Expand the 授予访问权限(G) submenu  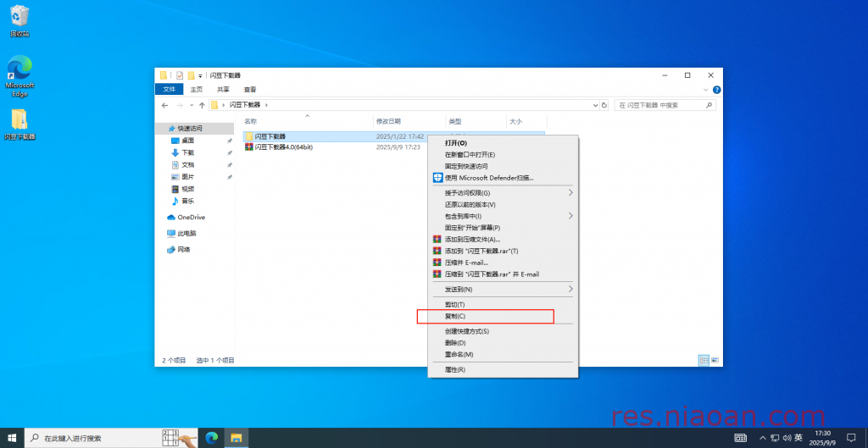click(x=503, y=193)
